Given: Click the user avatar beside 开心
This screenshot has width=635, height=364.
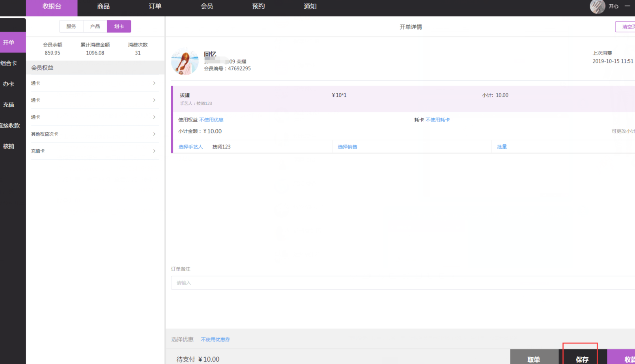Looking at the screenshot, I should click(597, 6).
